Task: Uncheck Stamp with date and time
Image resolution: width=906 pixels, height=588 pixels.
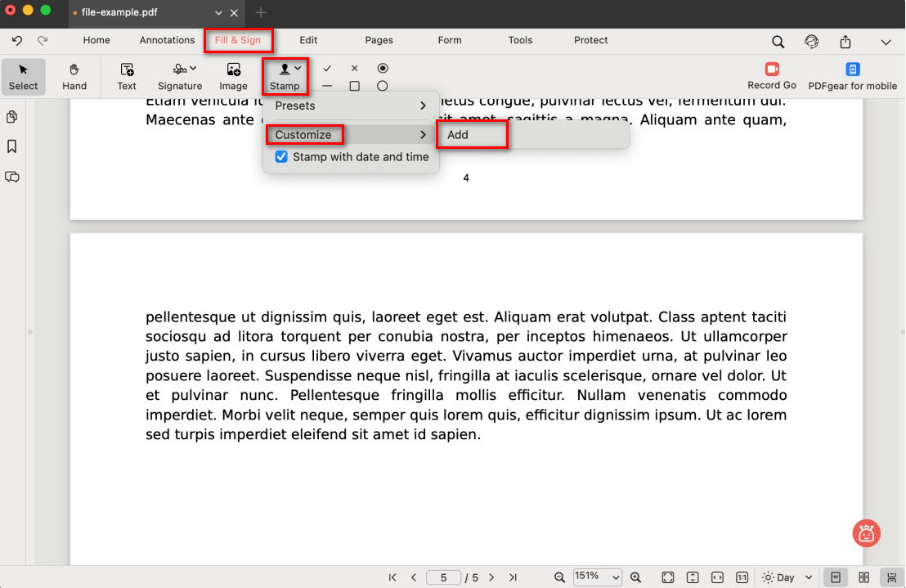Action: pos(281,157)
